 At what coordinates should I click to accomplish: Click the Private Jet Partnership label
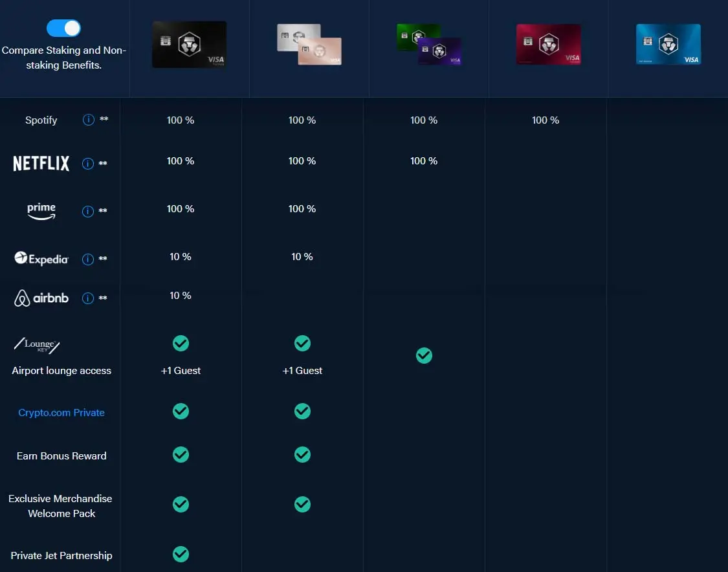click(x=61, y=555)
